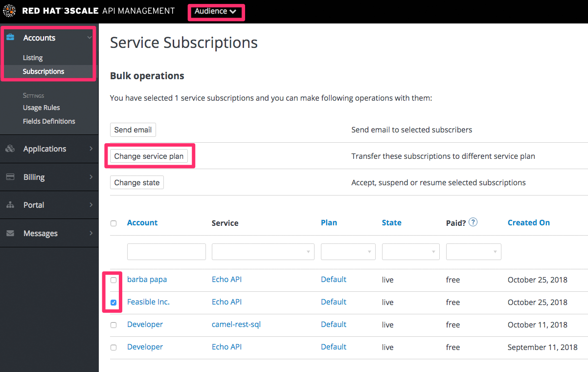Click the Red Hat 3scale logo icon
Image resolution: width=588 pixels, height=372 pixels.
pos(9,11)
